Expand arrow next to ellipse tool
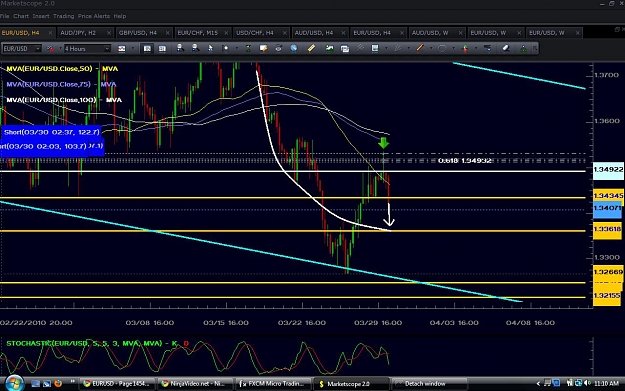Image resolution: width=625 pixels, height=391 pixels. point(454,49)
